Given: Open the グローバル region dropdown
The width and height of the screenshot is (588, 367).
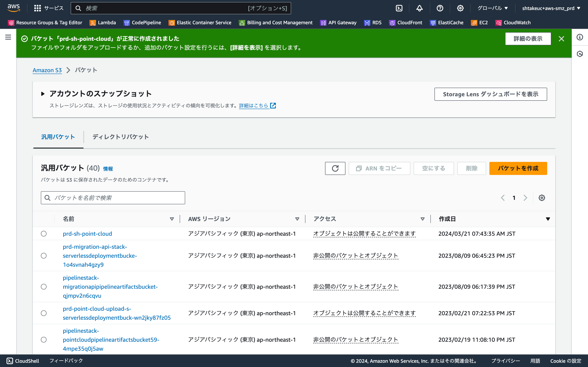Looking at the screenshot, I should coord(492,8).
